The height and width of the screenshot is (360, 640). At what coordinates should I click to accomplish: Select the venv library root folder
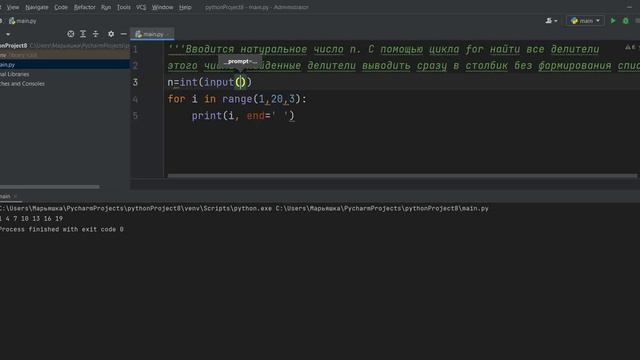(x=65, y=55)
